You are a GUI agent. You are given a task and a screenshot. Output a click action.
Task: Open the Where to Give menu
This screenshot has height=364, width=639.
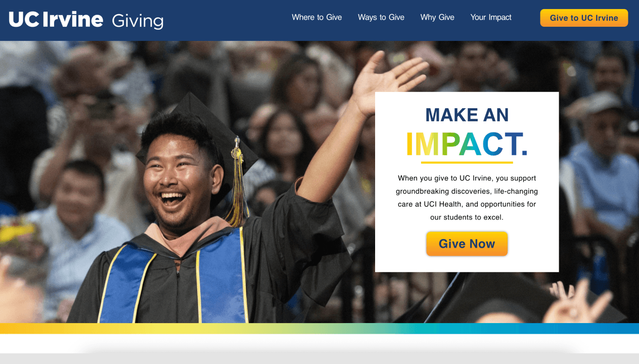tap(317, 17)
